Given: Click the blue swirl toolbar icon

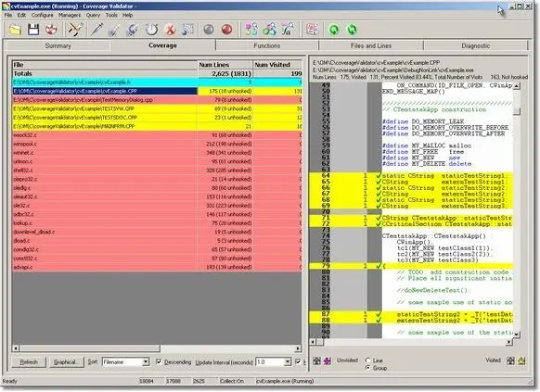Looking at the screenshot, I should click(x=133, y=30).
